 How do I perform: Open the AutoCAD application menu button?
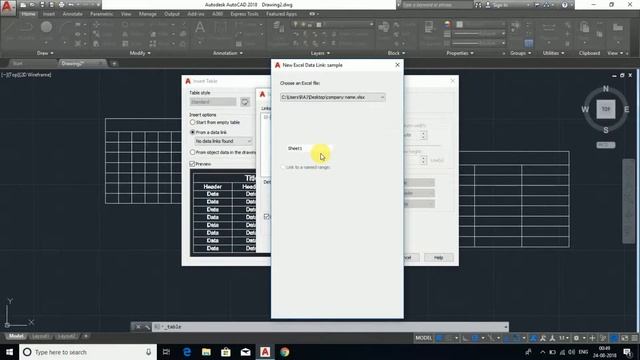(x=7, y=7)
